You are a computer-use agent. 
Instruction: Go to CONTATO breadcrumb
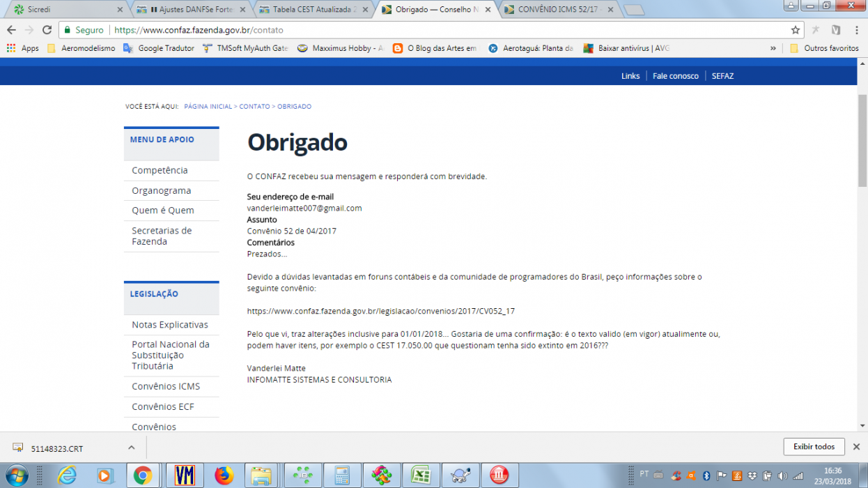(254, 107)
